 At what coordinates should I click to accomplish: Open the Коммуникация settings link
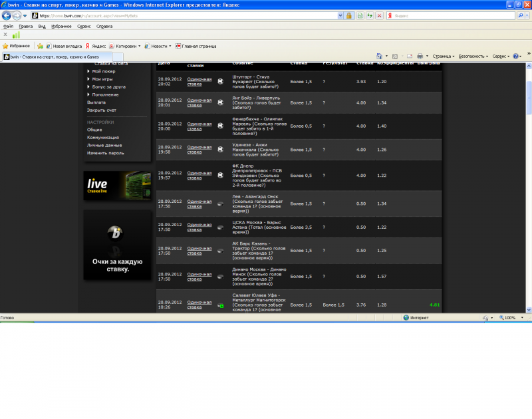coord(103,138)
